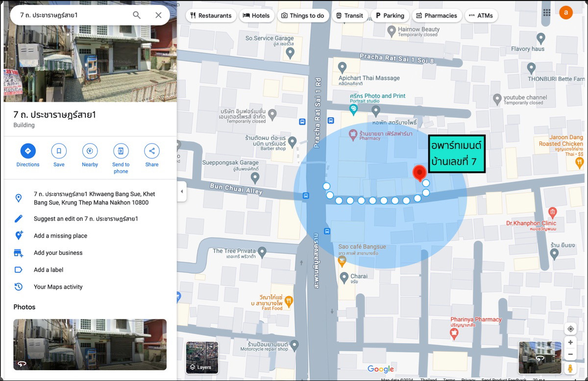Copy the full address text row
Screen dimensions: 588x381
[x=90, y=198]
